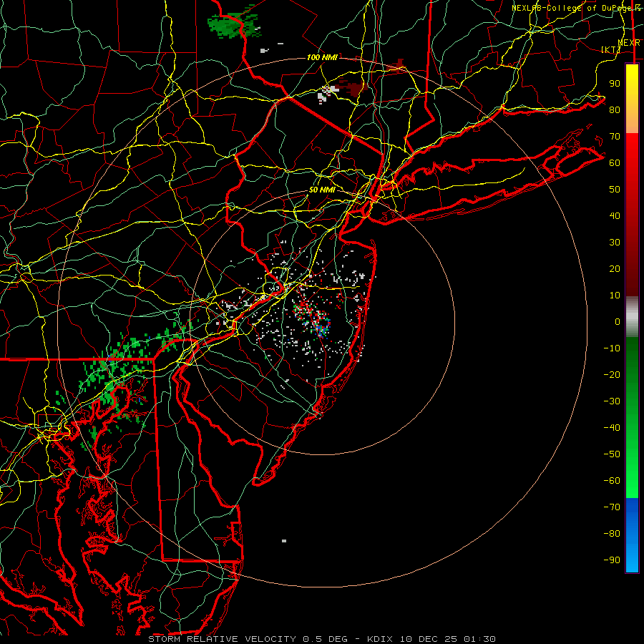Pick the -60 knot scale label
The width and height of the screenshot is (644, 644).
point(612,481)
